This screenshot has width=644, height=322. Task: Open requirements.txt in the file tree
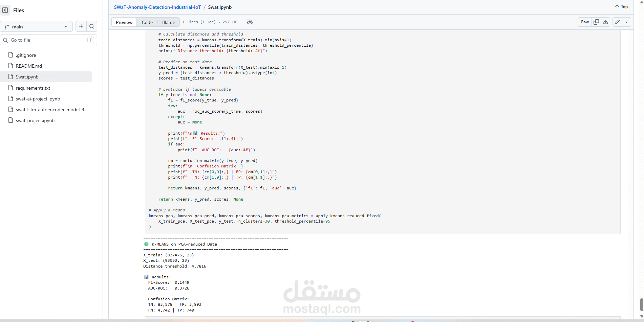tap(46, 88)
